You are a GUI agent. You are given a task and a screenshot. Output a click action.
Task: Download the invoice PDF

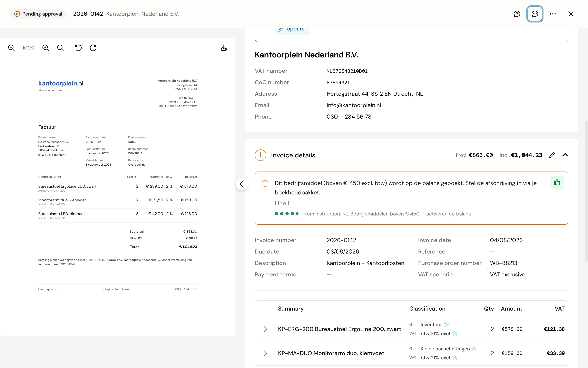(x=224, y=48)
